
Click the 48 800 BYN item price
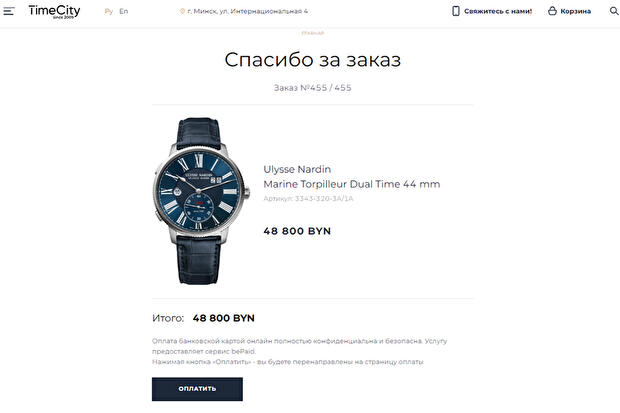[297, 231]
